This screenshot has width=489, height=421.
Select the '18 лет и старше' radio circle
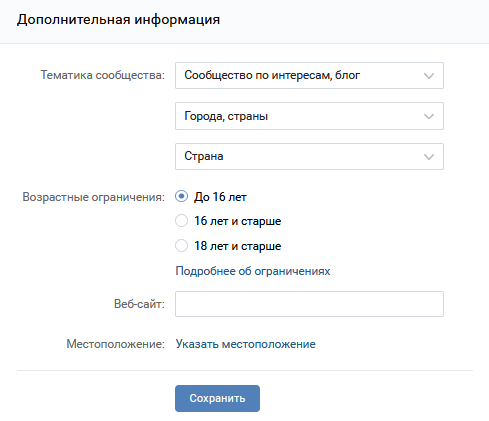coord(182,246)
